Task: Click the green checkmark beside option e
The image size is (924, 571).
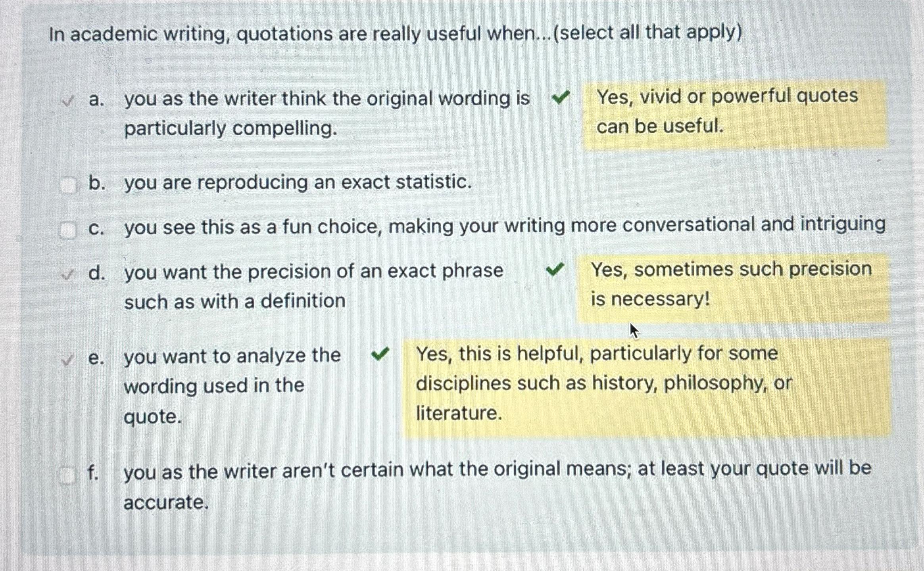Action: [380, 353]
